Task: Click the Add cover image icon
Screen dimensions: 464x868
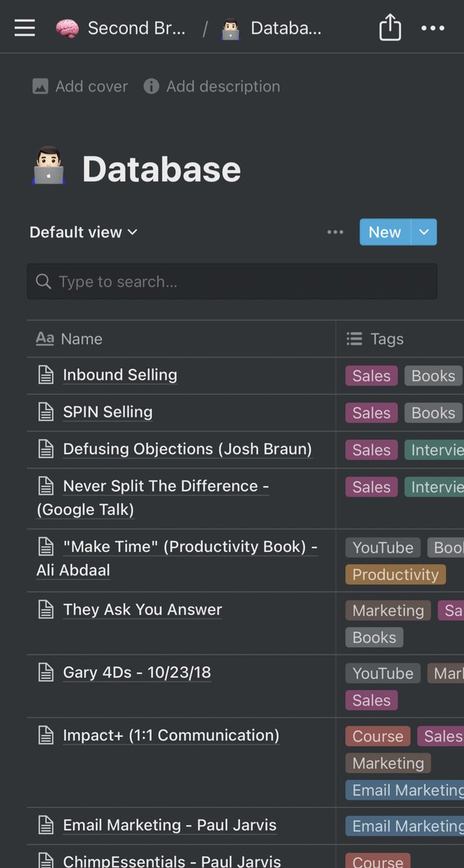Action: tap(40, 86)
